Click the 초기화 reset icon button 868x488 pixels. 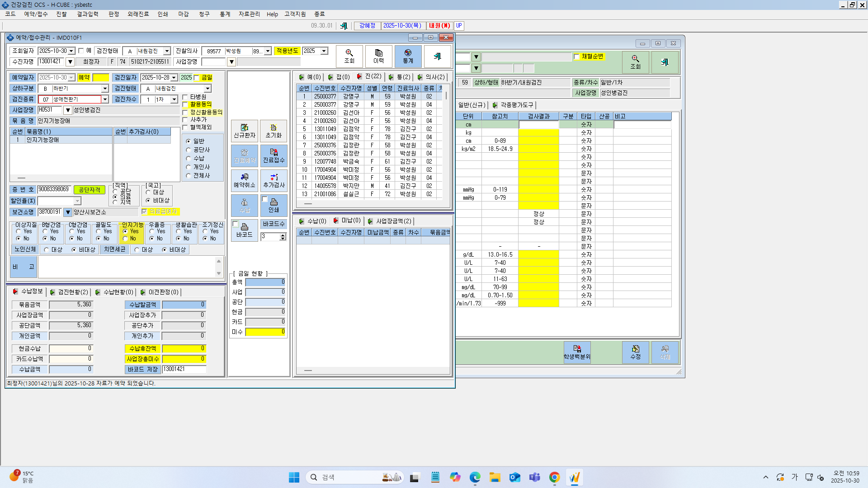pos(274,131)
